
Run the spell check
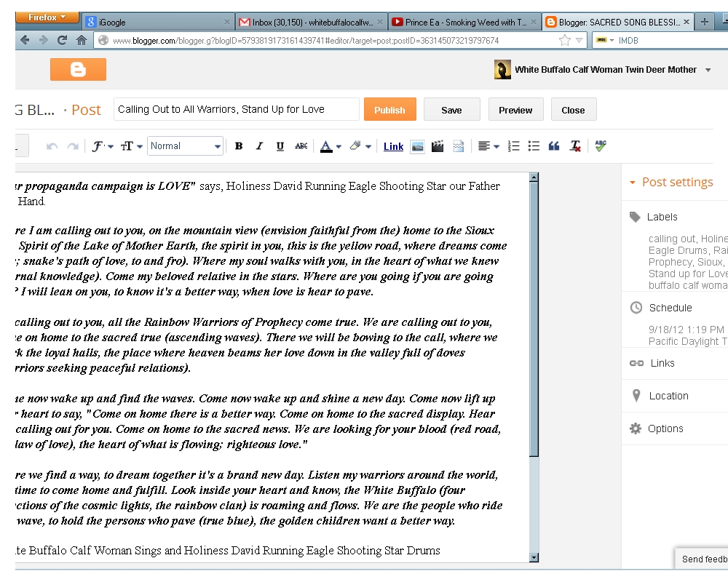601,146
